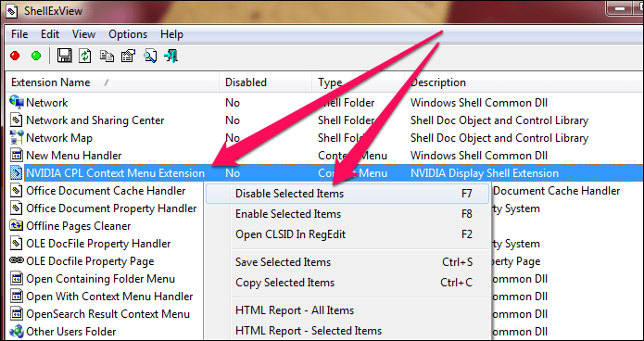
Task: Click the New Menu Handler row icon
Action: click(x=17, y=156)
